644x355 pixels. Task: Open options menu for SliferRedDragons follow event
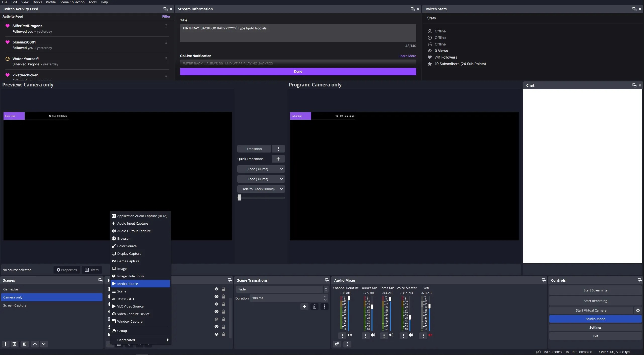(166, 26)
